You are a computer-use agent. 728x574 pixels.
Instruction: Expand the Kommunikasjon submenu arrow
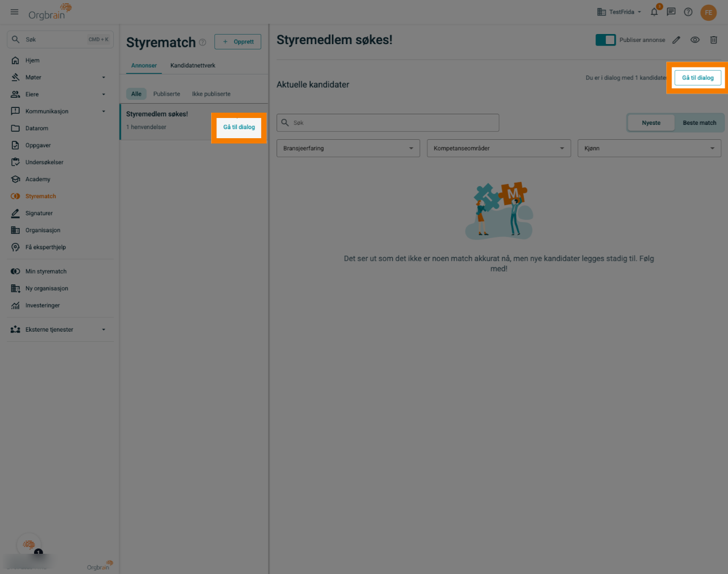pyautogui.click(x=104, y=112)
